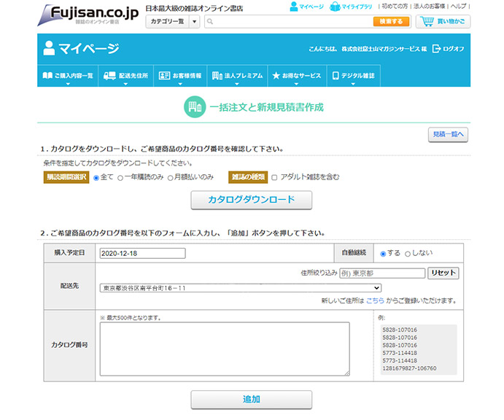This screenshot has height=420, width=504.
Task: Click the search magnifier icon
Action: (210, 22)
